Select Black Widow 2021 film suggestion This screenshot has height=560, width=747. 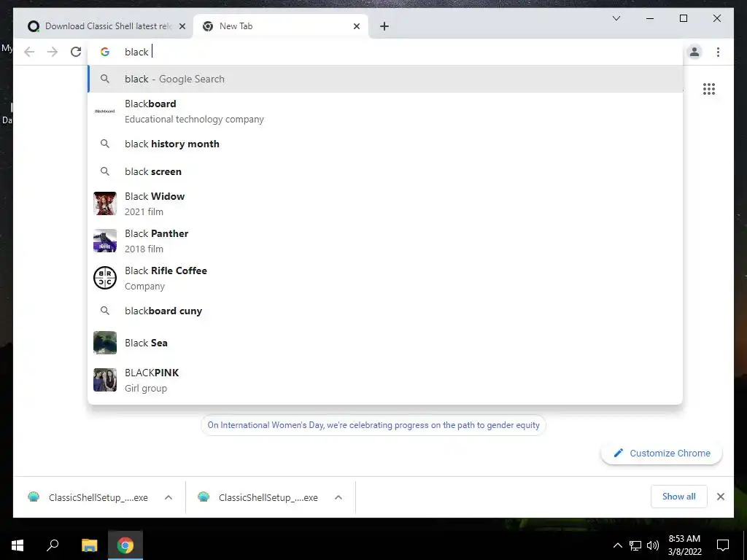click(x=385, y=204)
